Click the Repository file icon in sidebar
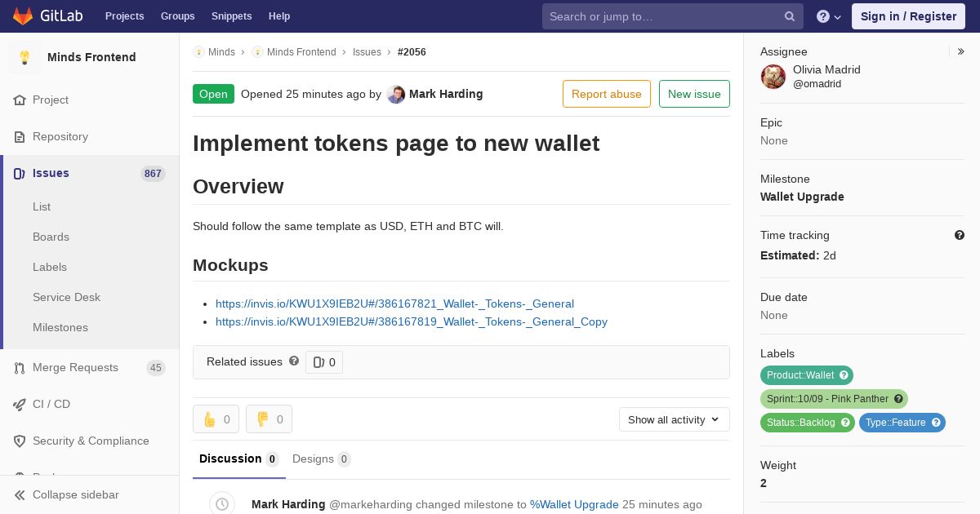 pyautogui.click(x=20, y=137)
